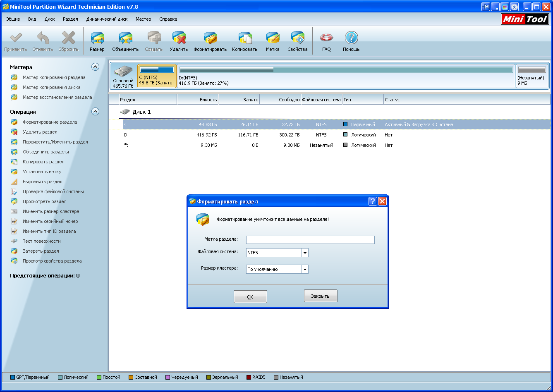Select the Незанятый 9 МБ block in disk map
This screenshot has width=553, height=392.
coord(532,76)
